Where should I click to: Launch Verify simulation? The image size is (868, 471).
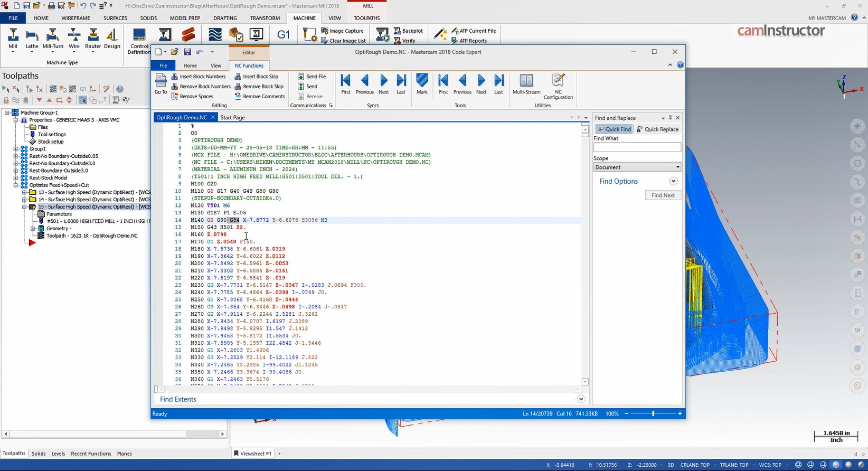pyautogui.click(x=405, y=41)
